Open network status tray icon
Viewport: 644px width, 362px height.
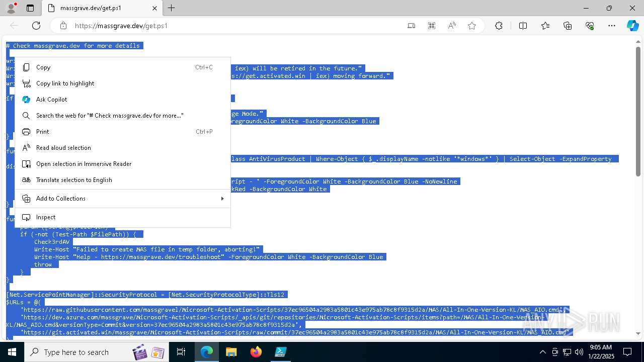tap(567, 352)
